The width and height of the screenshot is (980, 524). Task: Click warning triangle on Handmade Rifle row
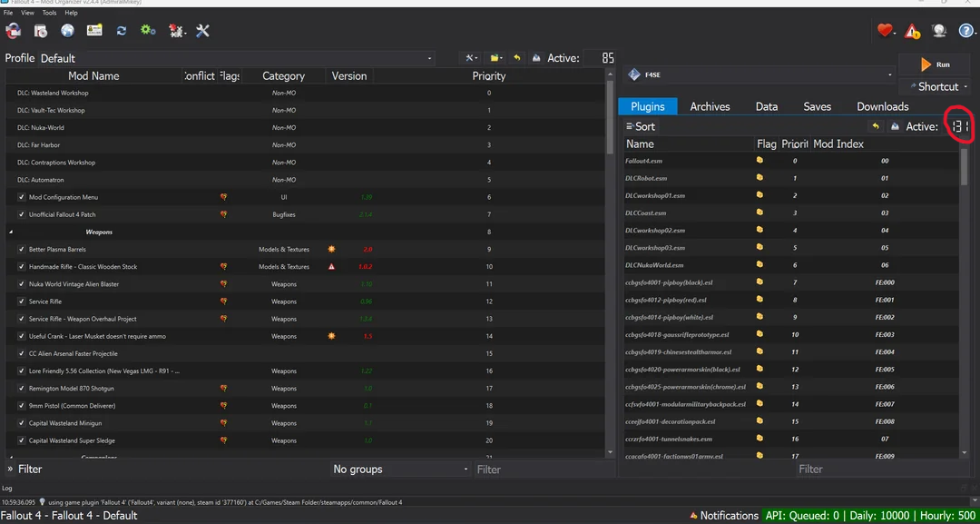pyautogui.click(x=332, y=266)
